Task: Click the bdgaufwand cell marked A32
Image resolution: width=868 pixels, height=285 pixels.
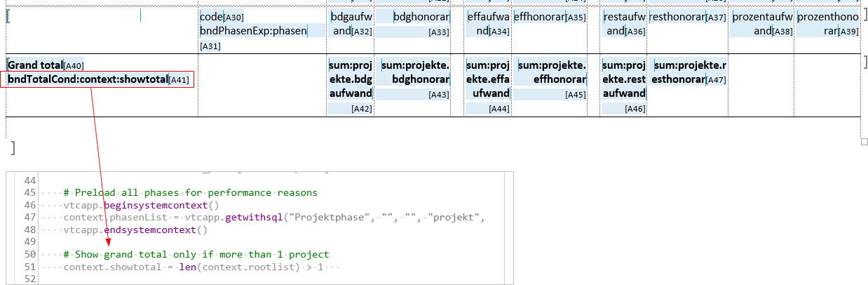Action: click(350, 23)
